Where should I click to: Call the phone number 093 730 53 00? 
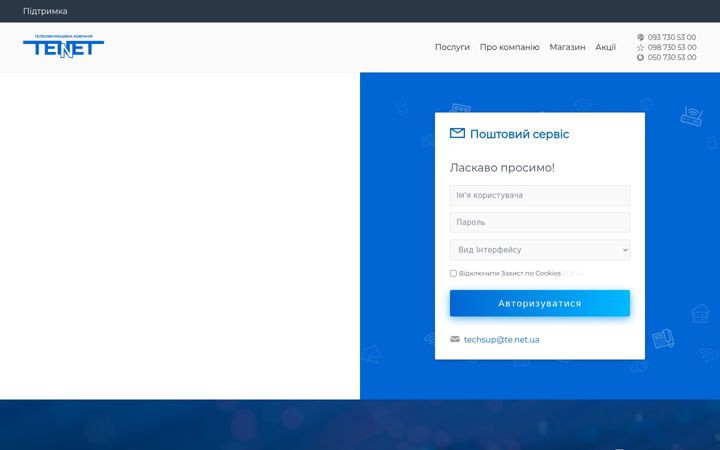pyautogui.click(x=672, y=37)
